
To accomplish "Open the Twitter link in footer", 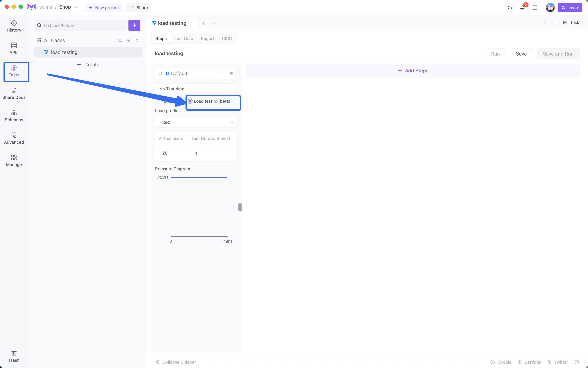I will click(x=558, y=362).
